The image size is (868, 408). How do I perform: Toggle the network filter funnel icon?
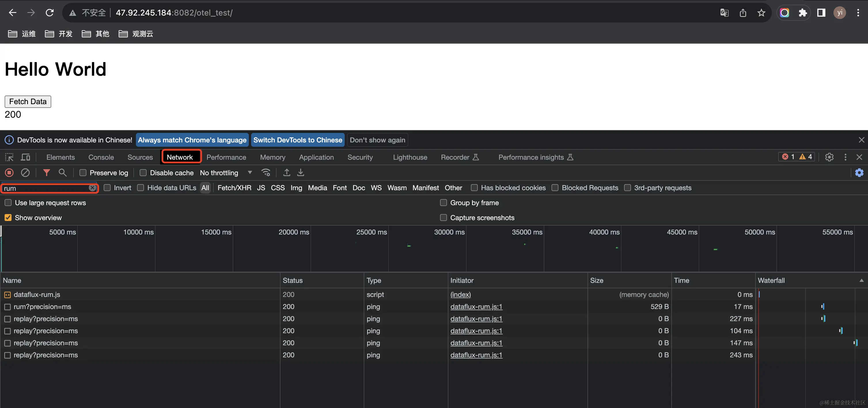click(46, 173)
